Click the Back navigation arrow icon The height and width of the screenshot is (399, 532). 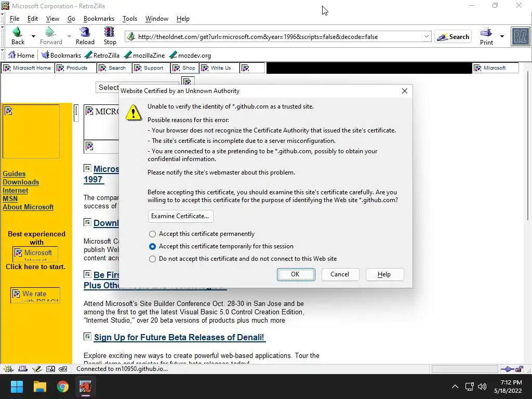(x=17, y=32)
